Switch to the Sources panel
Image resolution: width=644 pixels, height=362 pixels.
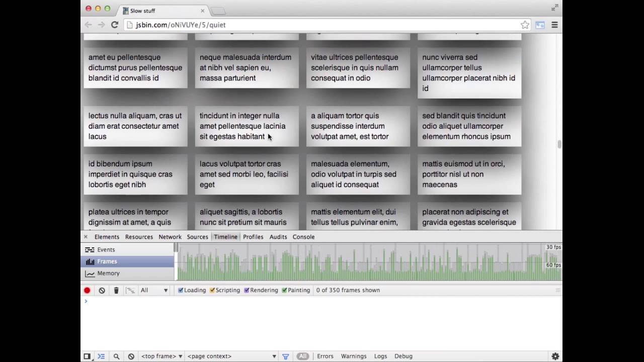point(197,237)
